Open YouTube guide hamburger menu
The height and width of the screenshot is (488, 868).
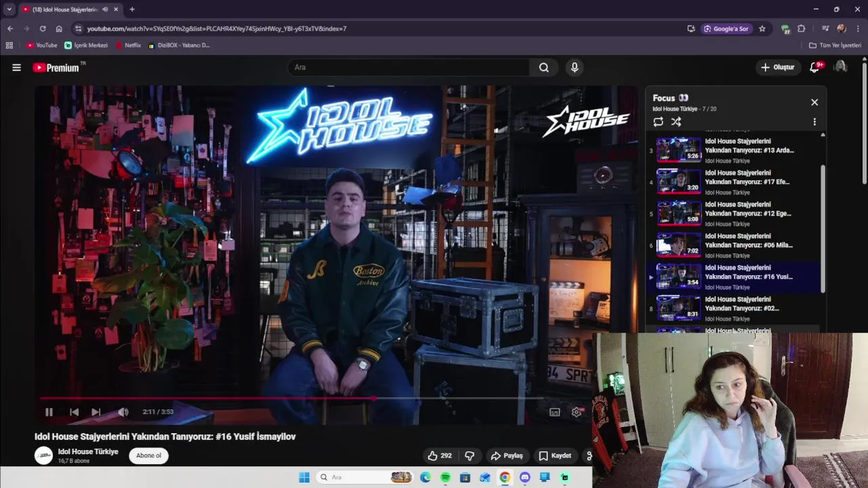[x=16, y=67]
